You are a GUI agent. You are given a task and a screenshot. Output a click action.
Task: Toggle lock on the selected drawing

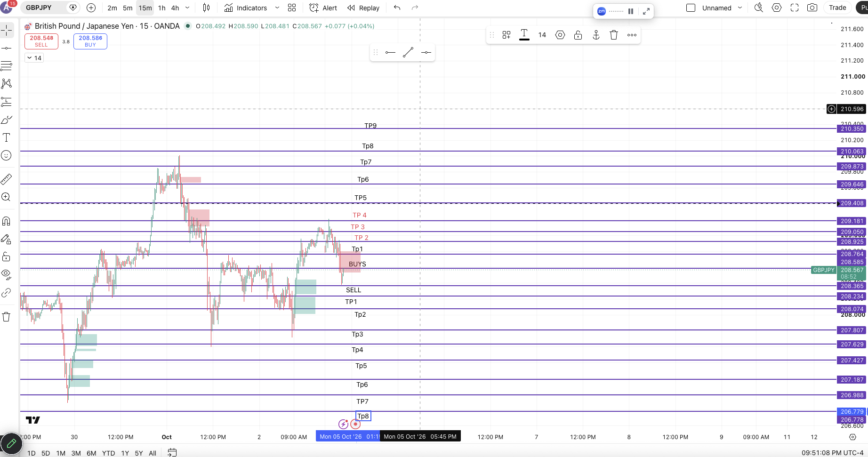click(x=578, y=35)
